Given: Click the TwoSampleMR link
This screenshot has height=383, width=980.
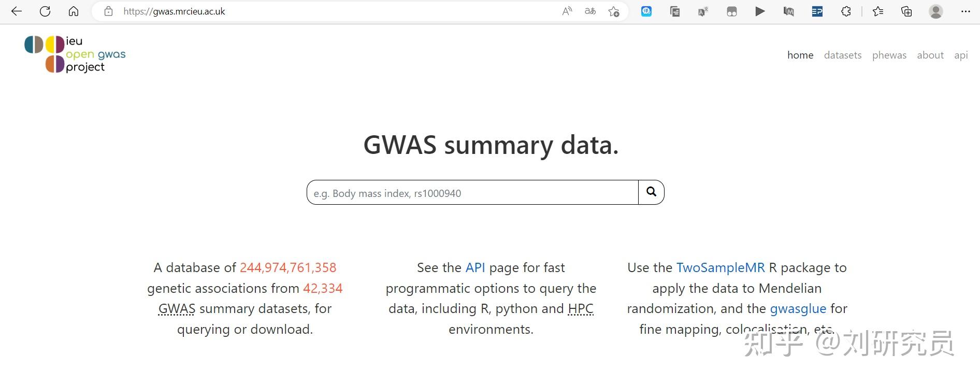Looking at the screenshot, I should click(720, 267).
